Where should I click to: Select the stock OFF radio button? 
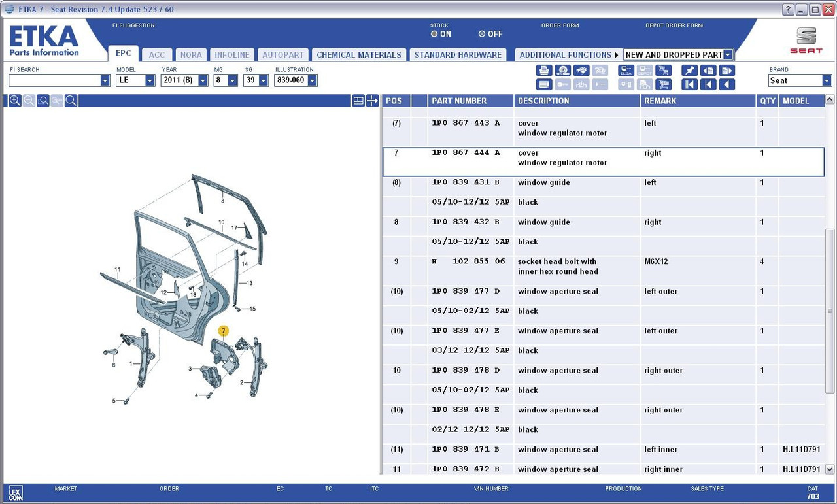click(x=482, y=34)
